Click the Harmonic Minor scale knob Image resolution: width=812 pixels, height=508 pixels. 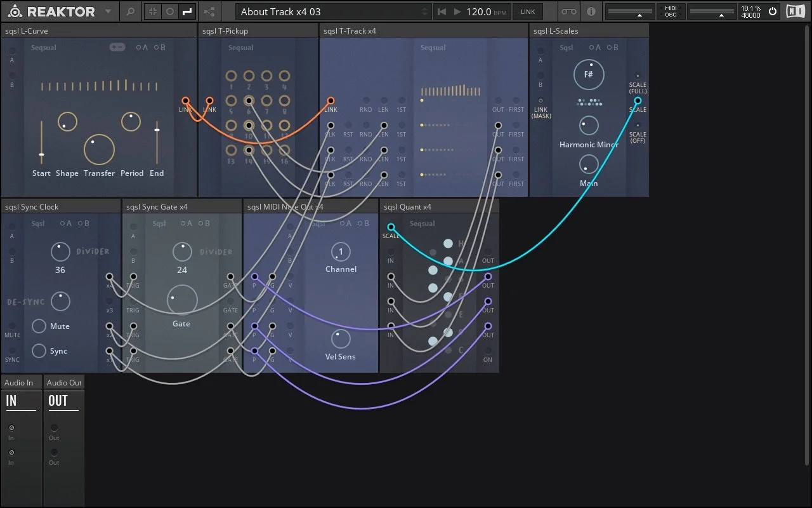tap(589, 126)
